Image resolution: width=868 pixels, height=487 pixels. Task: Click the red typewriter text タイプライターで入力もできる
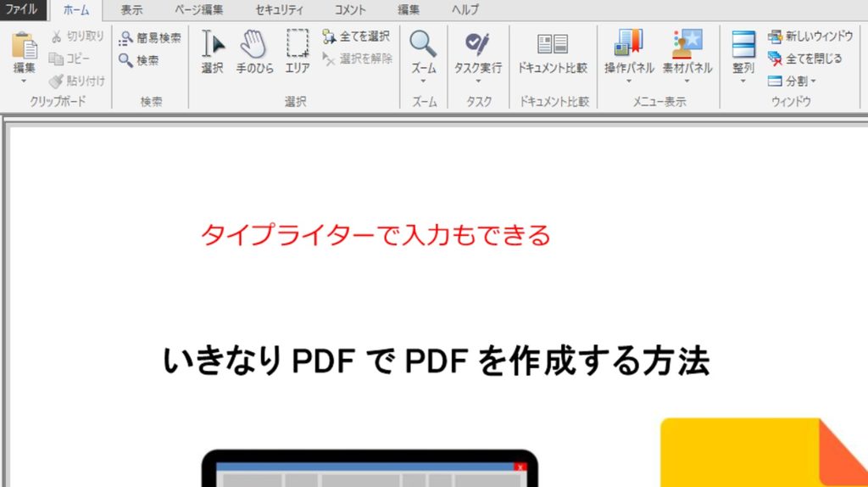[376, 235]
